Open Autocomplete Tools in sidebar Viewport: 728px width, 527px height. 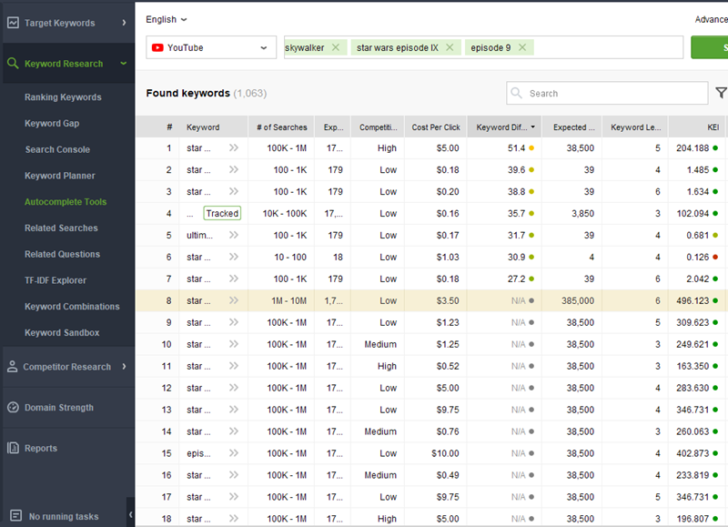65,202
